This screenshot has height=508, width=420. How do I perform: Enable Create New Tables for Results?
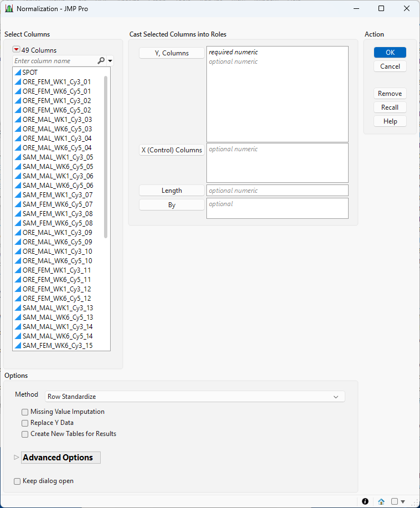pyautogui.click(x=25, y=434)
